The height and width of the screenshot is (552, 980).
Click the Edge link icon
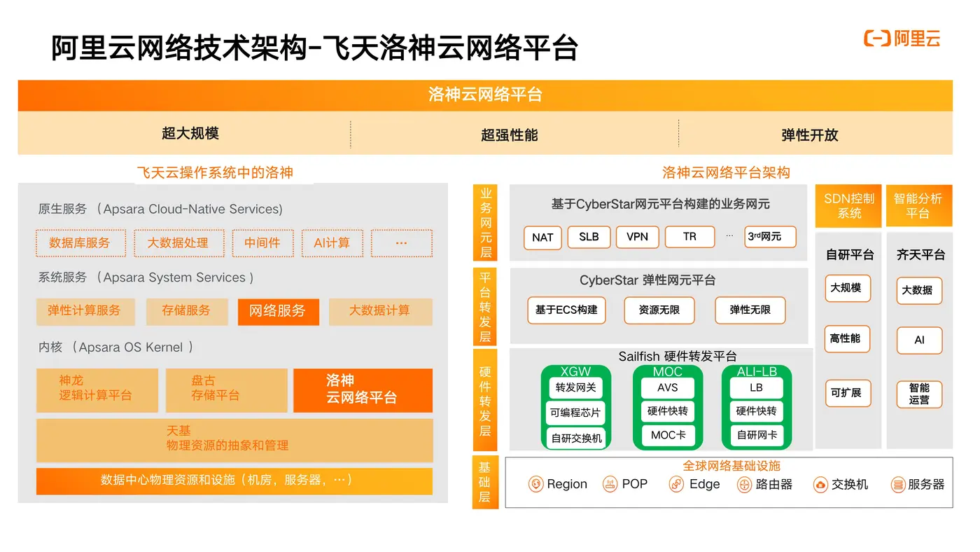pos(675,484)
